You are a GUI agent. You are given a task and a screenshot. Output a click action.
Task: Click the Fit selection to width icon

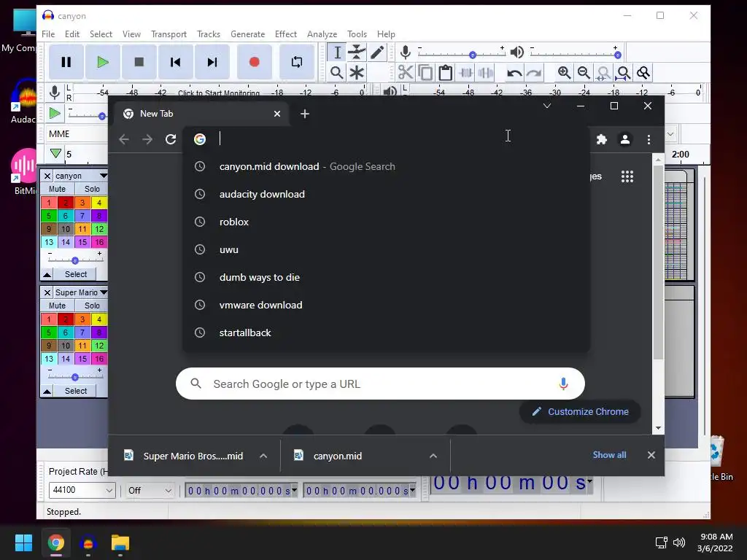pyautogui.click(x=603, y=72)
